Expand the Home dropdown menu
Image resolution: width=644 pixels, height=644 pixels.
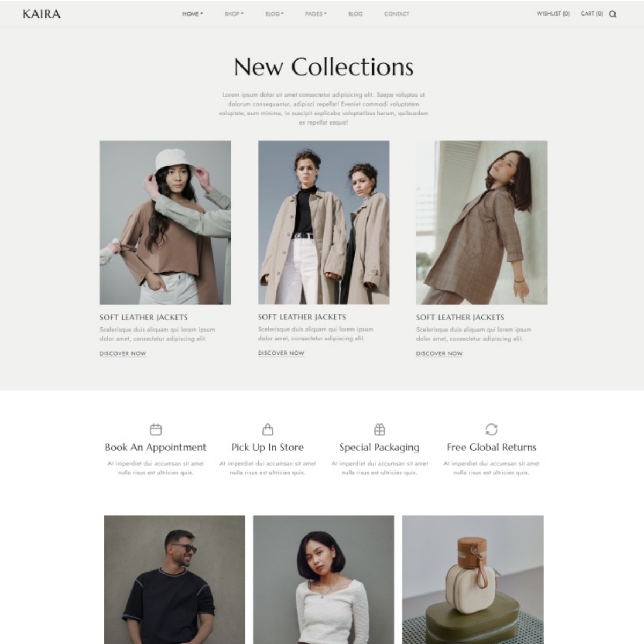pyautogui.click(x=193, y=14)
